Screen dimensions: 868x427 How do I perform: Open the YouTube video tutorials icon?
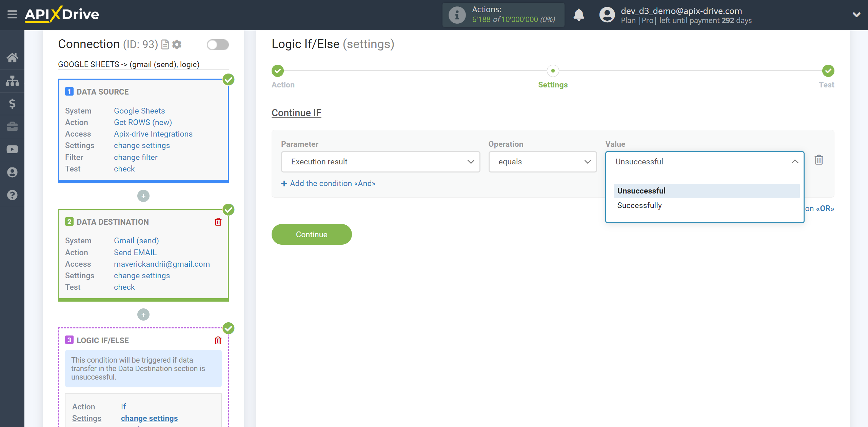point(12,149)
